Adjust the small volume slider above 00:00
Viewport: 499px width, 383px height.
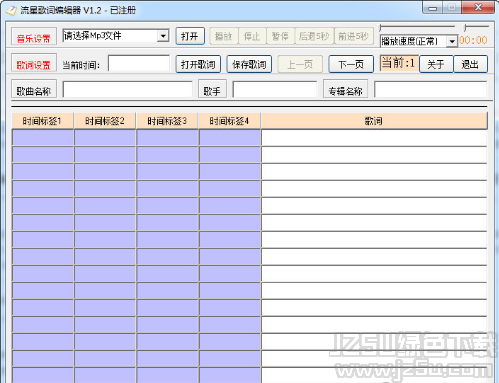[x=476, y=27]
